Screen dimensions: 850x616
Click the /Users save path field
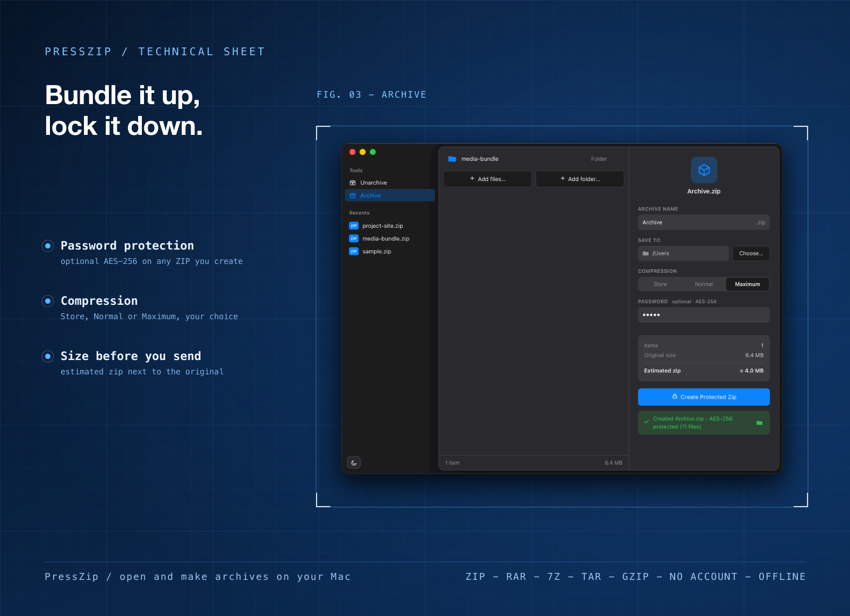click(683, 253)
